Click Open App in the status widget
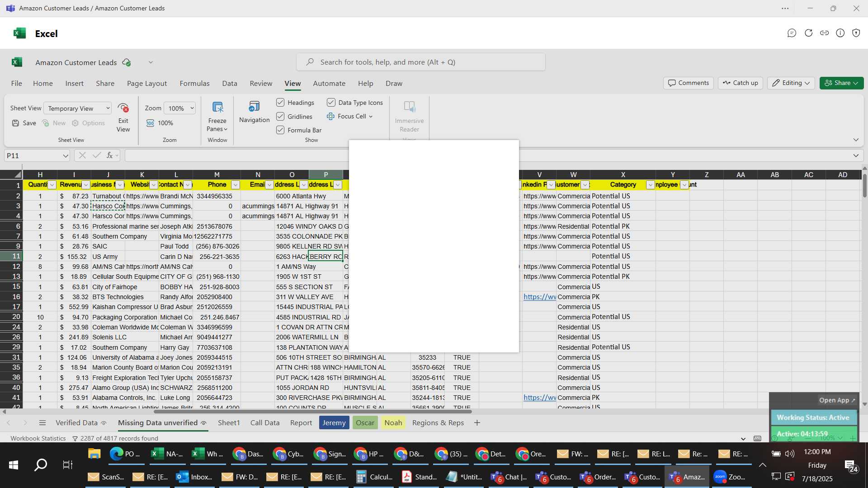The image size is (868, 488). tap(837, 400)
